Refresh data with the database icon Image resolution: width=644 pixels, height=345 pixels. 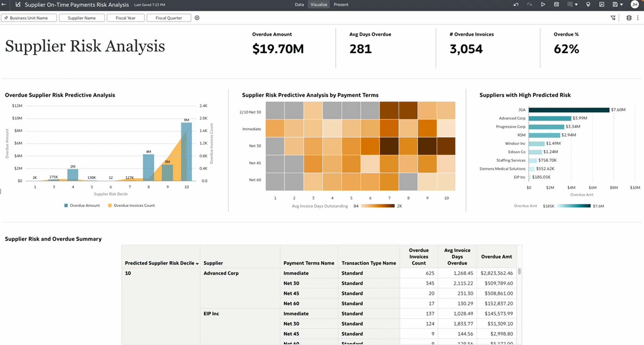(556, 5)
